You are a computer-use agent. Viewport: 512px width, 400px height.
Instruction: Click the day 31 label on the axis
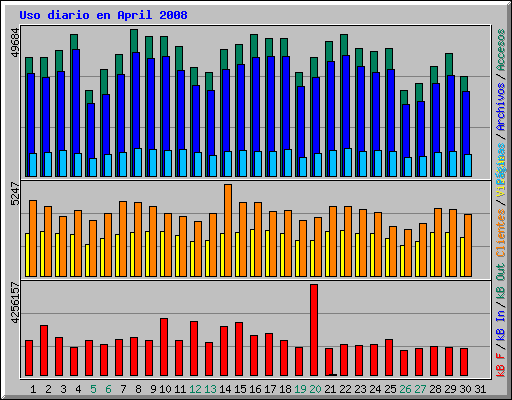pyautogui.click(x=480, y=389)
